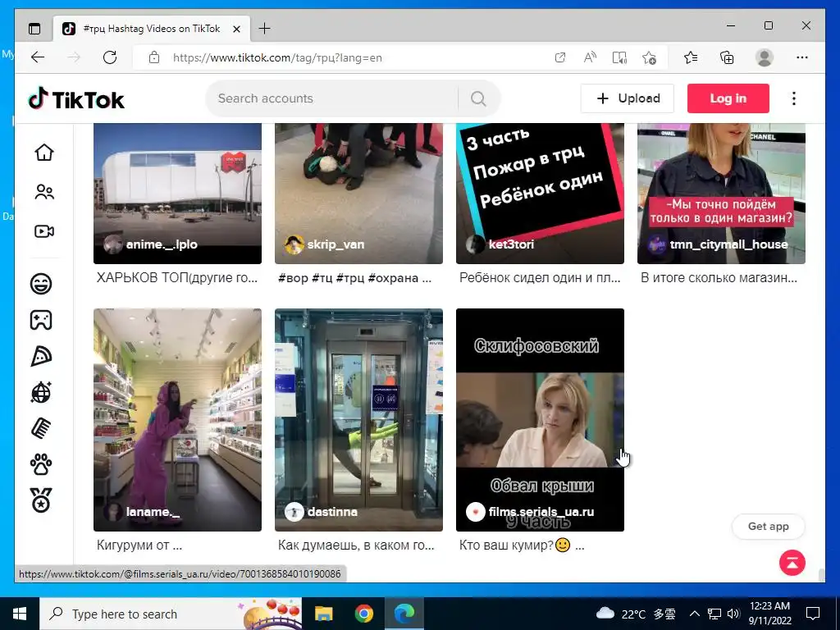Screen dimensions: 840x630
Task: Add this page to favorites star-plus icon
Action: click(650, 57)
